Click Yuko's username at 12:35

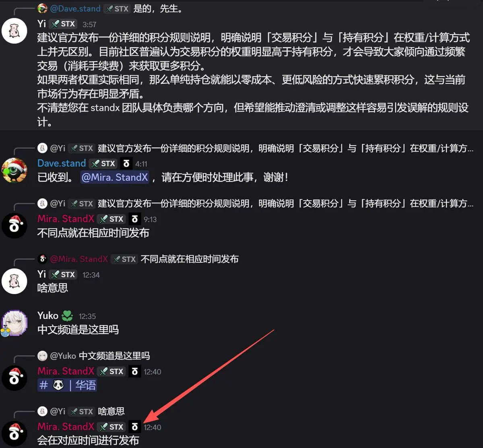[48, 315]
